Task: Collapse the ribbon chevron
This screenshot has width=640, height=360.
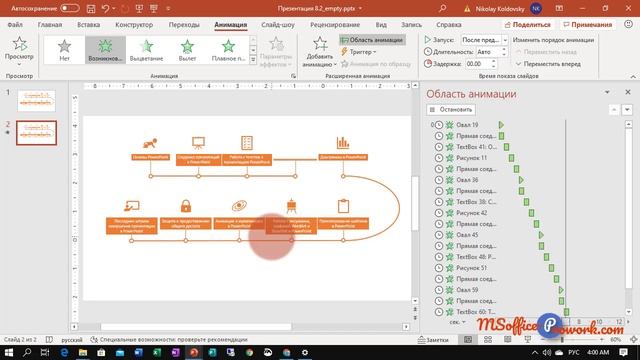Action: [x=633, y=76]
